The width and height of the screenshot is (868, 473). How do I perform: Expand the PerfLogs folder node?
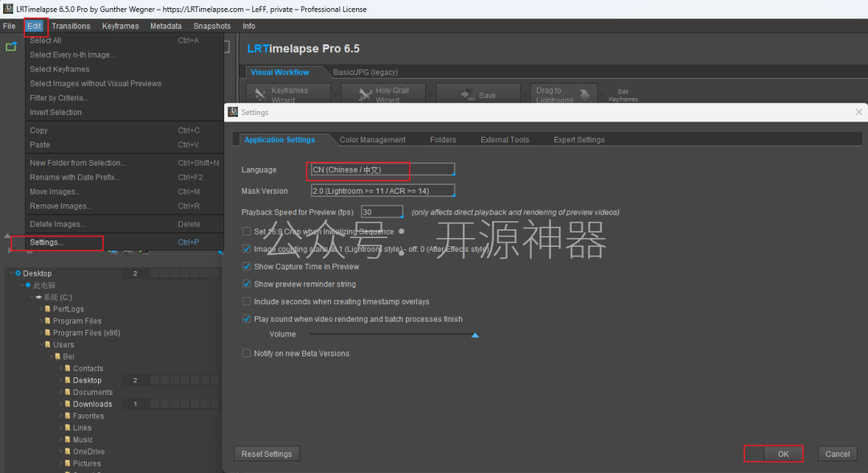click(x=42, y=309)
